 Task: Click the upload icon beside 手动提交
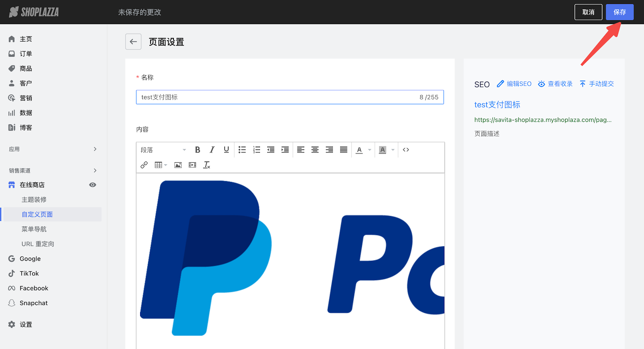583,84
